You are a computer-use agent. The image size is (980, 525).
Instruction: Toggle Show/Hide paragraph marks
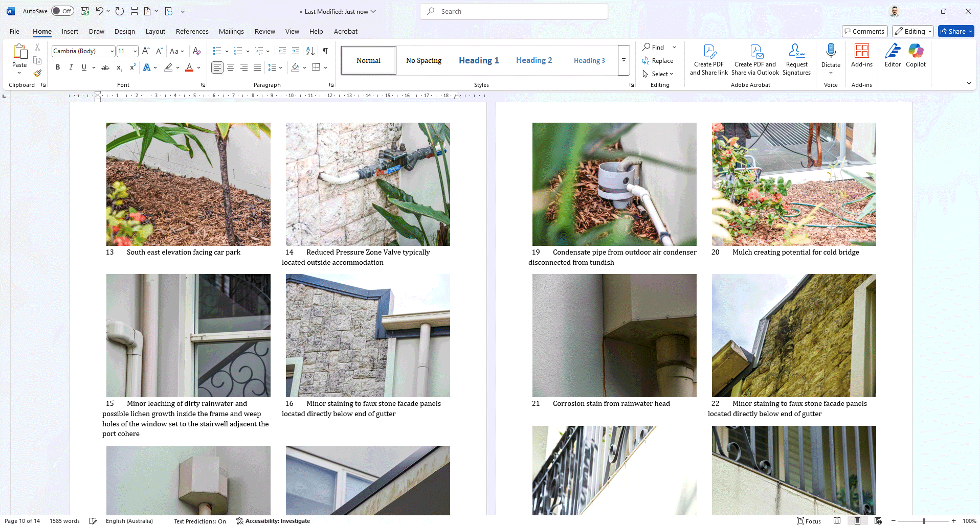coord(325,51)
